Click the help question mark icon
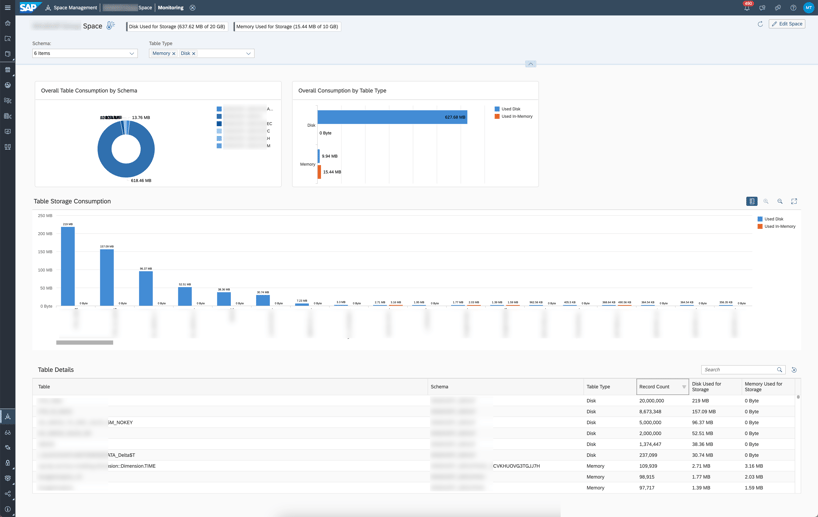The height and width of the screenshot is (517, 818). 793,8
